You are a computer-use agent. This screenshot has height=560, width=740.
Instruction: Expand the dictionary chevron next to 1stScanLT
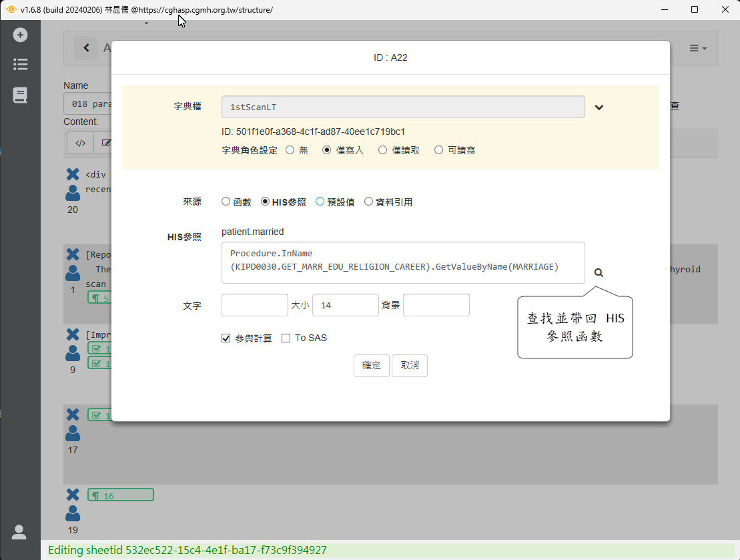(x=599, y=107)
